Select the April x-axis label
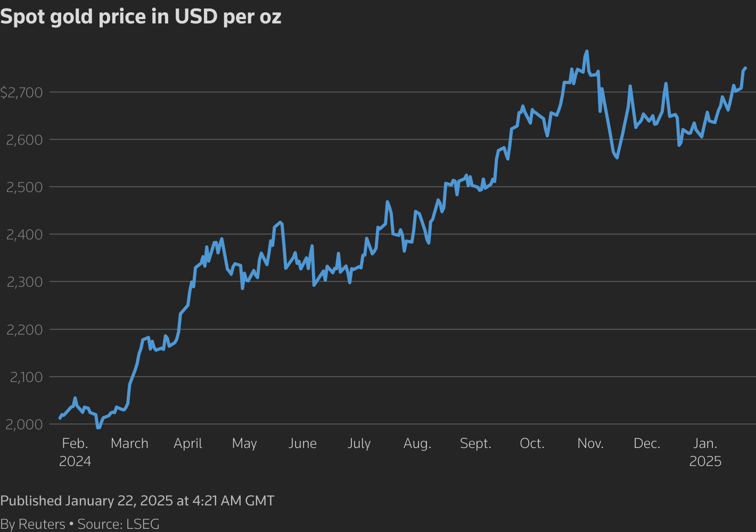Viewport: 756px width, 532px height. click(188, 443)
